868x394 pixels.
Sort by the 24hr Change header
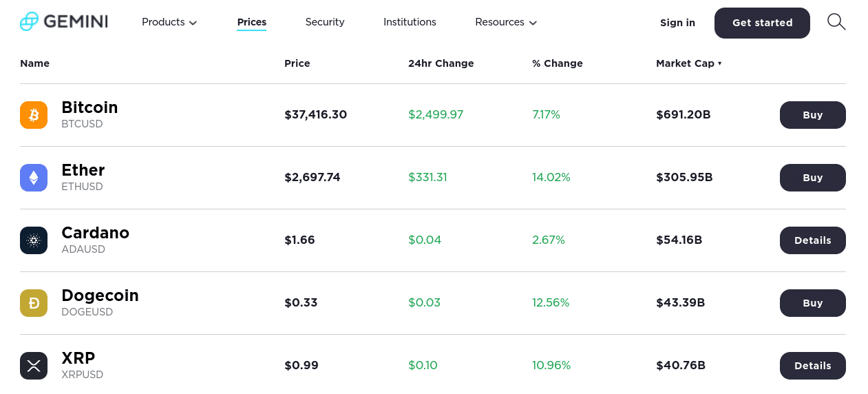(441, 63)
